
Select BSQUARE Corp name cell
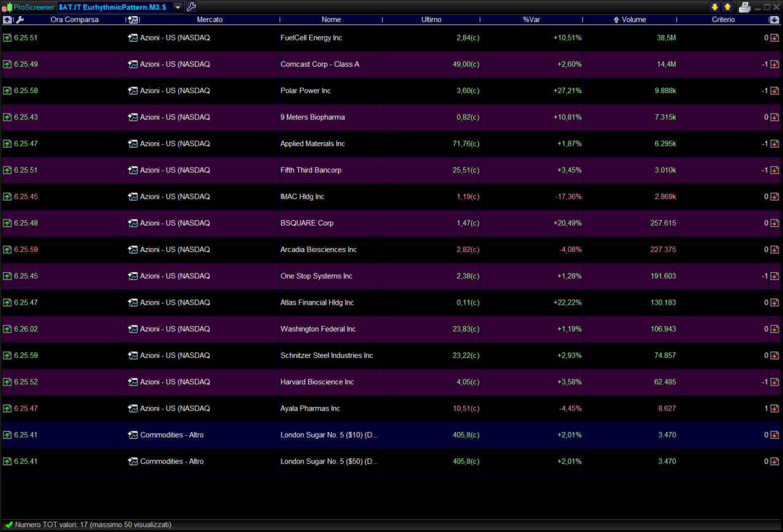(307, 223)
